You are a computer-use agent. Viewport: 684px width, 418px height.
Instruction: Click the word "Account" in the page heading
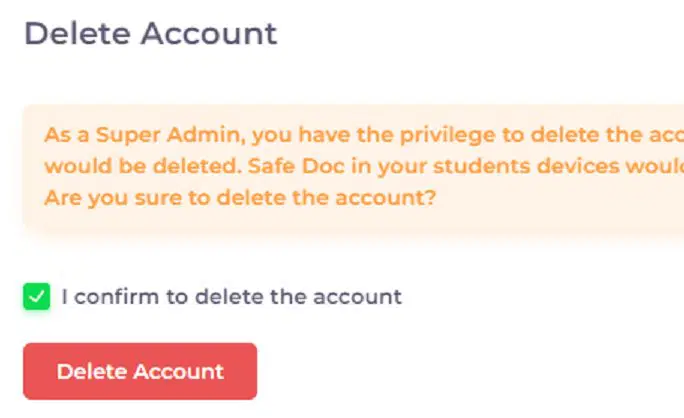click(208, 33)
